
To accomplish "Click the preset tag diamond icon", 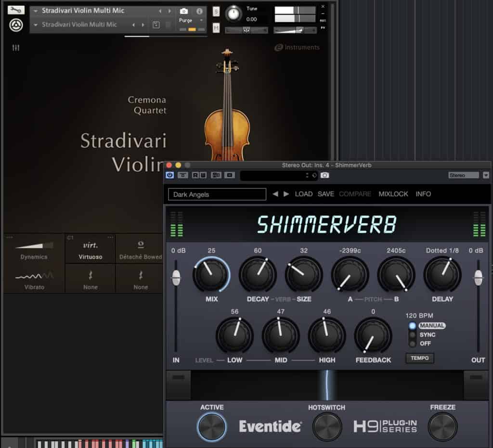I will tap(314, 175).
